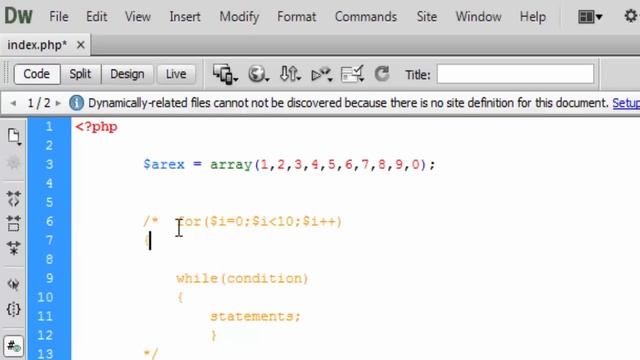Switch to Live view
640x360 pixels.
point(176,74)
